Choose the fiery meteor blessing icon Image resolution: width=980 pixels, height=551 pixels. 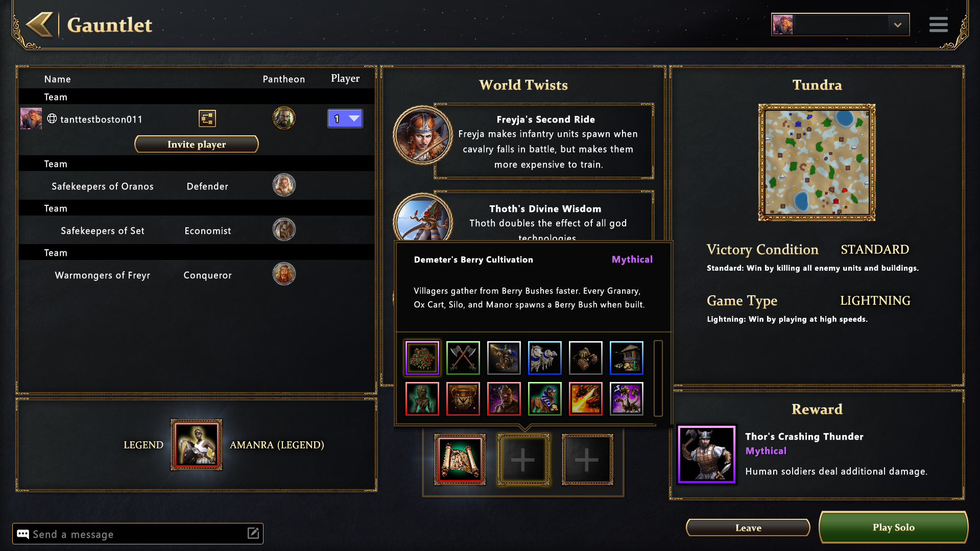585,398
